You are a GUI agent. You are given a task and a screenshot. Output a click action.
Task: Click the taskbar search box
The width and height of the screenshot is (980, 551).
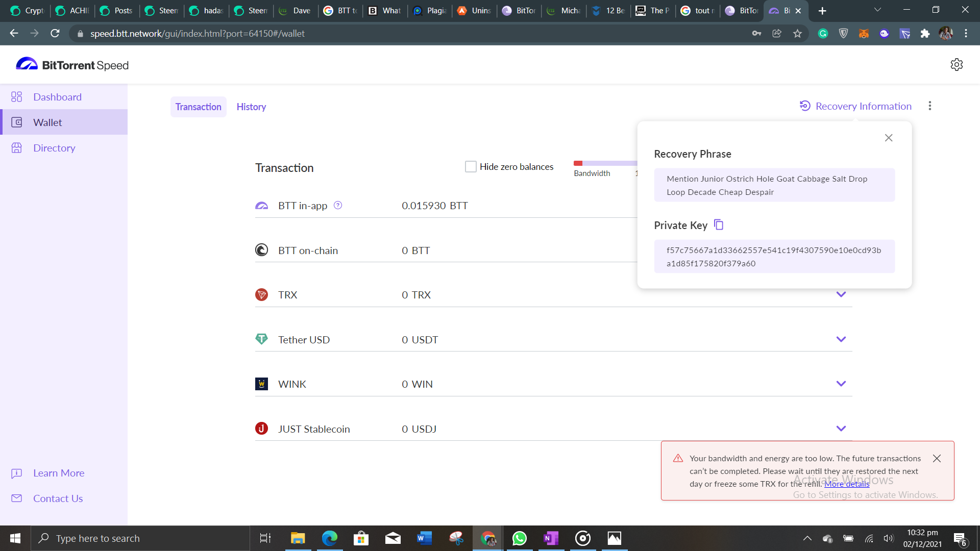(x=140, y=538)
